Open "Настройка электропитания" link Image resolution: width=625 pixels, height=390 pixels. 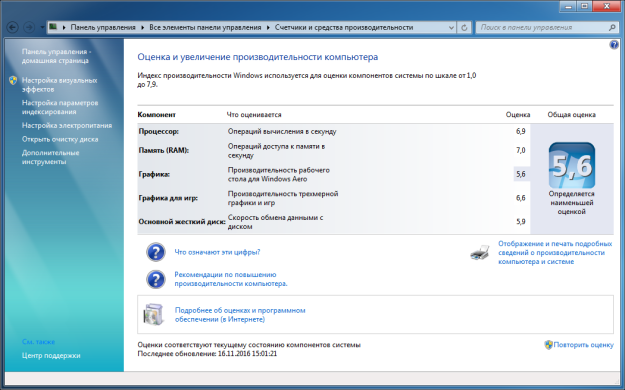click(67, 126)
